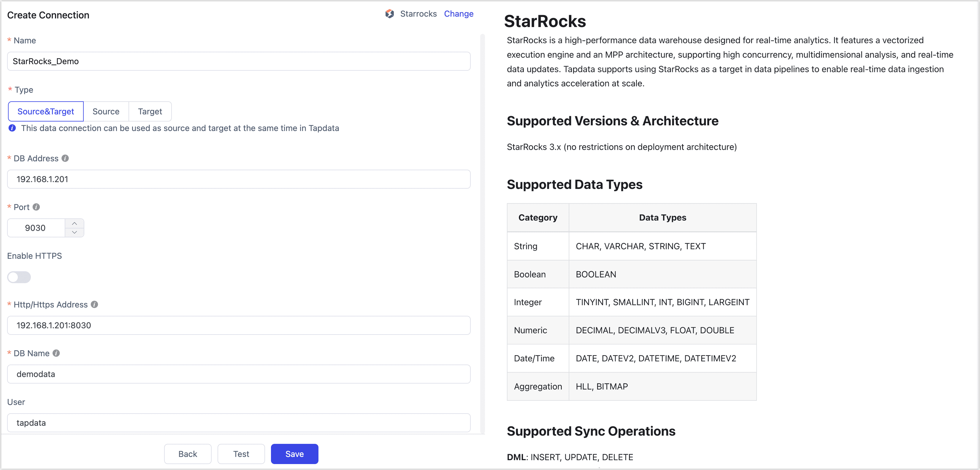This screenshot has width=980, height=470.
Task: Click the info icon below Type
Action: click(x=12, y=128)
